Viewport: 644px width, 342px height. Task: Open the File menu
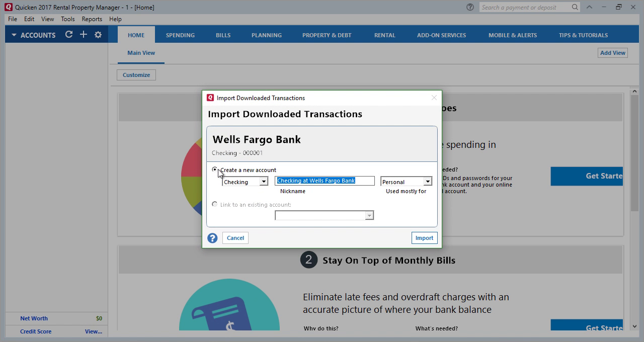pos(13,19)
